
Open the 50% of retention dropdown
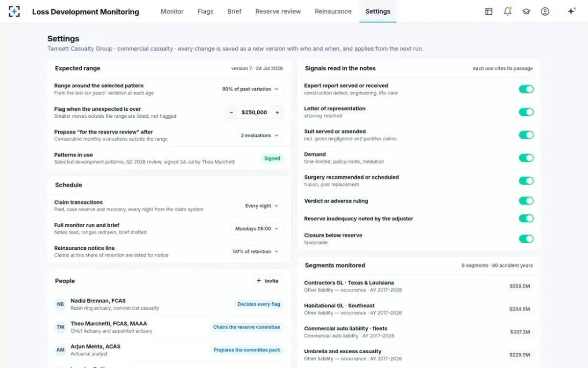click(256, 252)
